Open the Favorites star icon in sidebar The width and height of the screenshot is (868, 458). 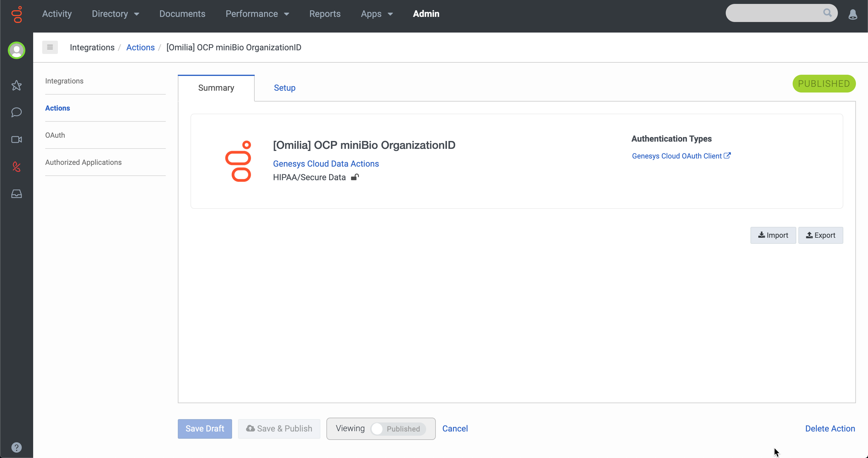point(17,85)
